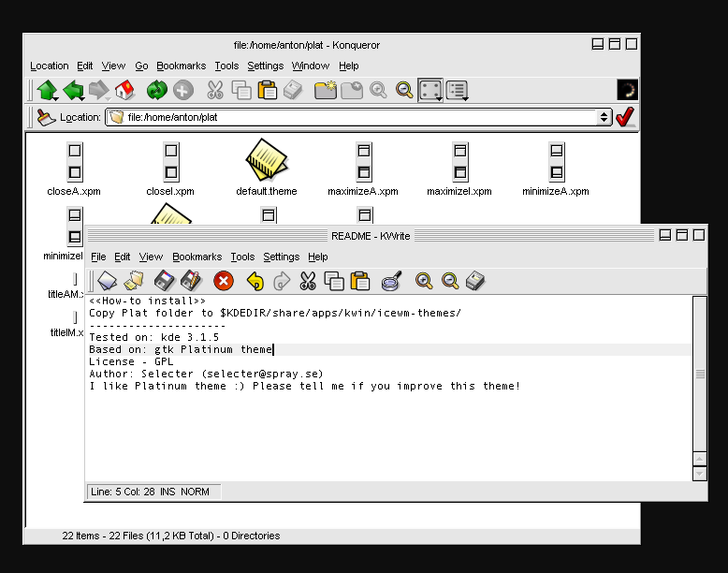Click Undo yellow arrow in KWrite
The image size is (728, 573).
click(x=255, y=281)
